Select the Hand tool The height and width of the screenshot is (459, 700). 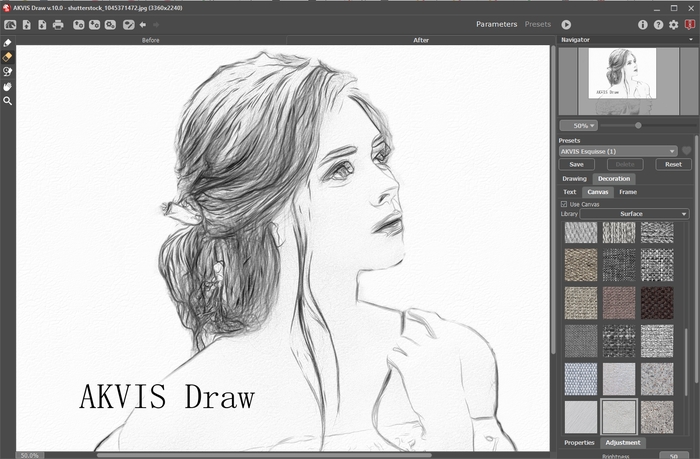tap(7, 87)
